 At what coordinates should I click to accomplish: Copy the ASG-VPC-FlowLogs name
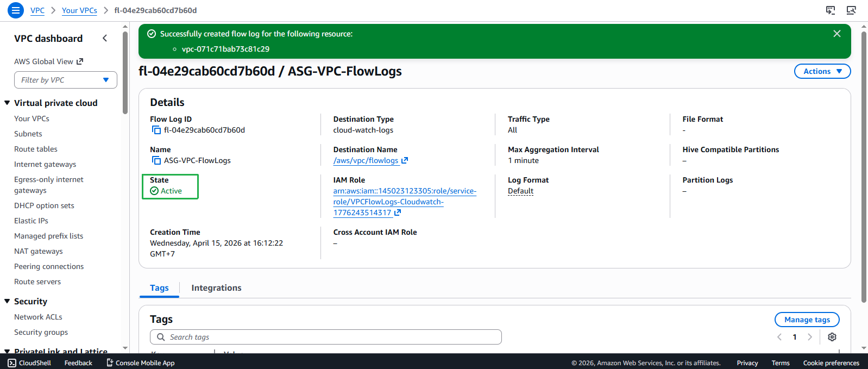pyautogui.click(x=156, y=160)
